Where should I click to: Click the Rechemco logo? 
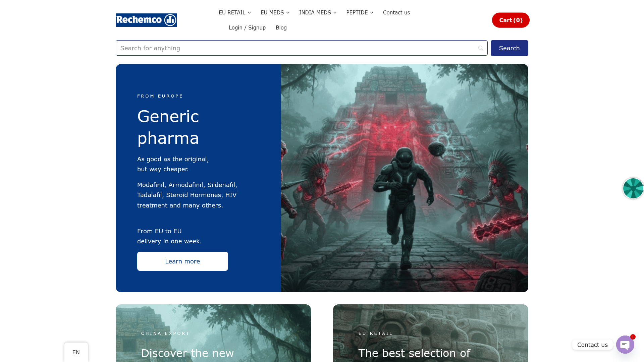(146, 20)
